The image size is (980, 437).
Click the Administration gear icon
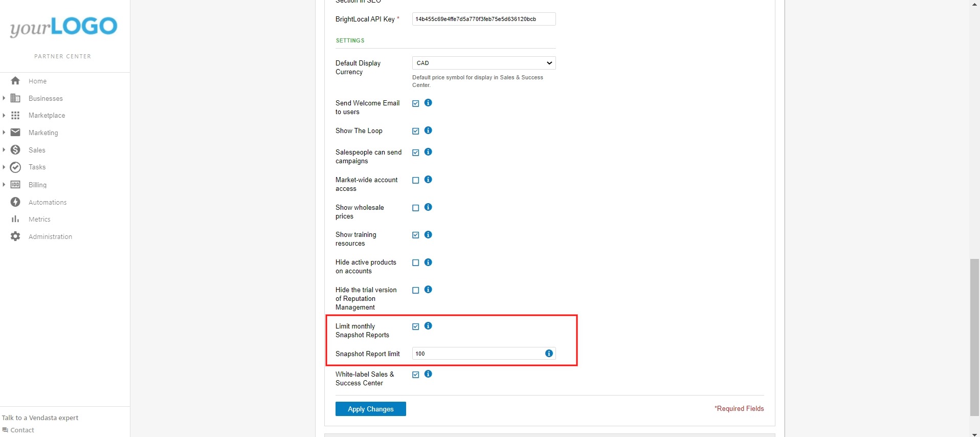coord(15,236)
